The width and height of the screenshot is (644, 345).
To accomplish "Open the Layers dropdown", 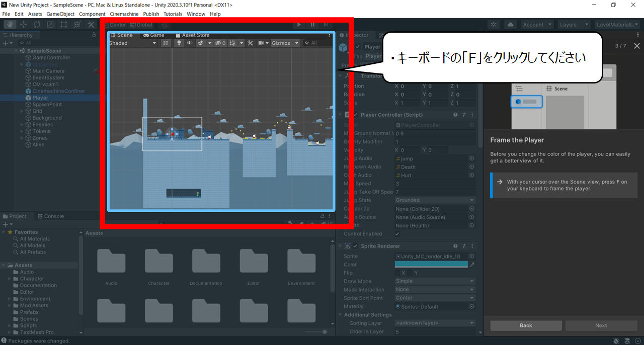I will pyautogui.click(x=574, y=25).
